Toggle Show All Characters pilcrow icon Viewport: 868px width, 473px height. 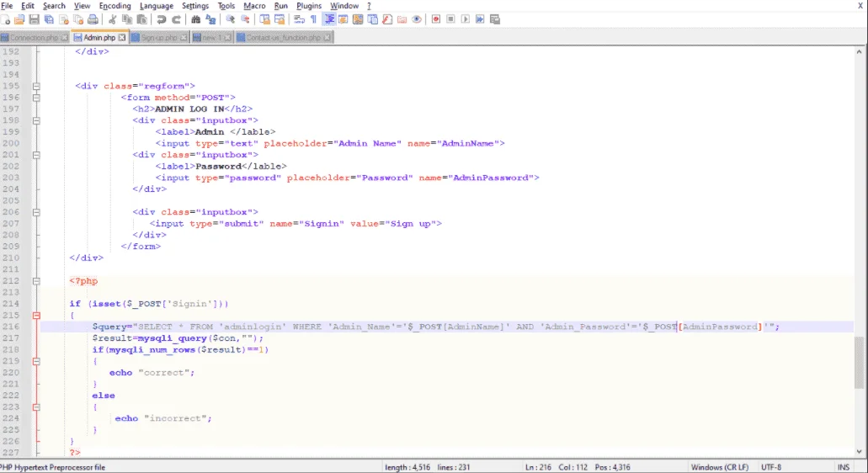[313, 19]
